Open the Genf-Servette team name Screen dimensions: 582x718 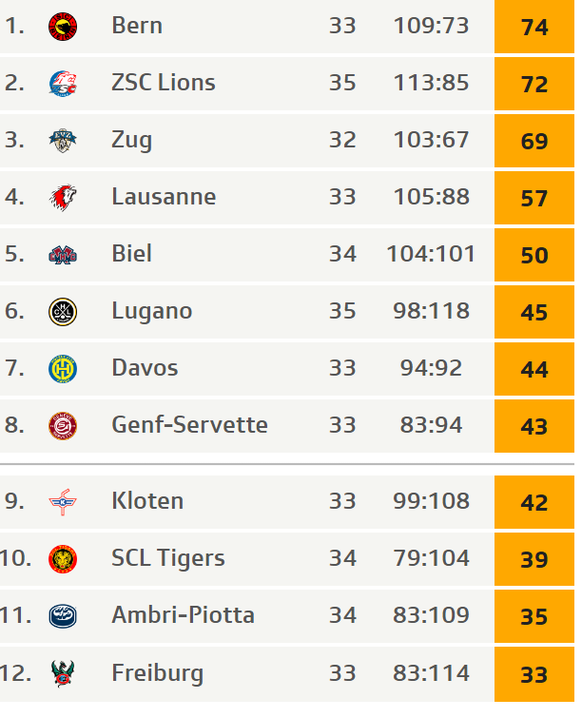coord(190,425)
